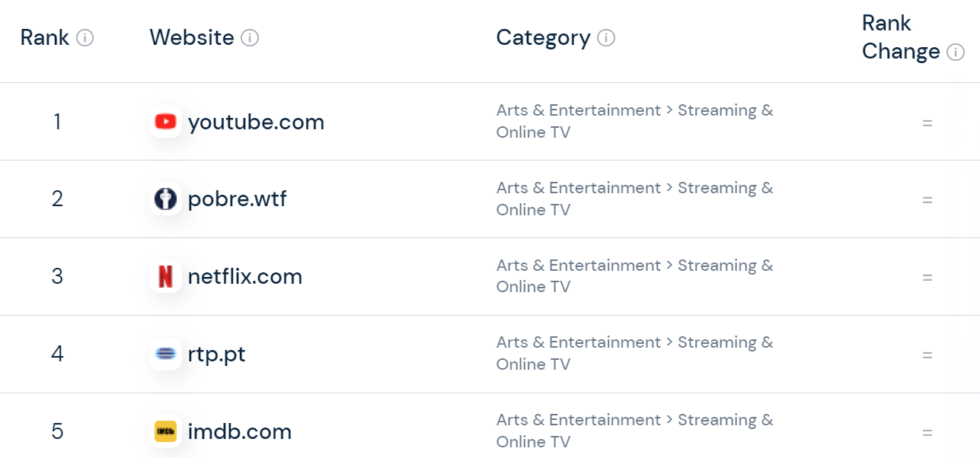980x458 pixels.
Task: Open the rtp.pt website link
Action: coord(217,355)
